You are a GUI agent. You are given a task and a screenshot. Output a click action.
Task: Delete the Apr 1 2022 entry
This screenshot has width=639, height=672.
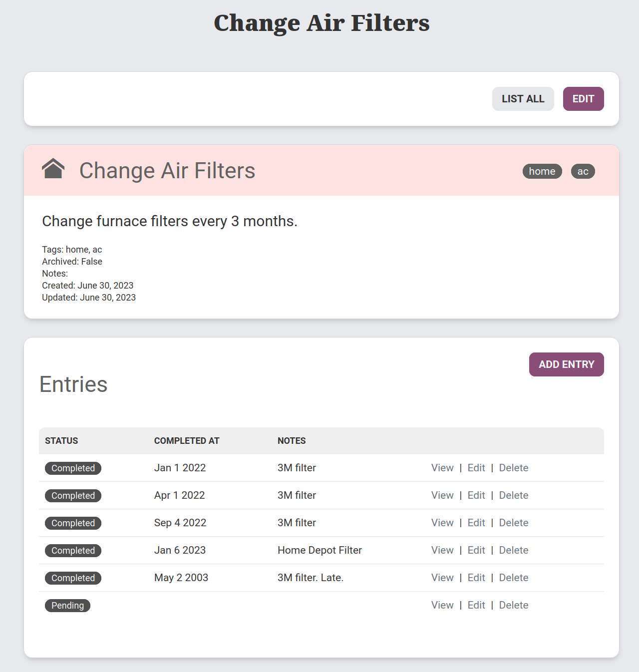pos(513,495)
